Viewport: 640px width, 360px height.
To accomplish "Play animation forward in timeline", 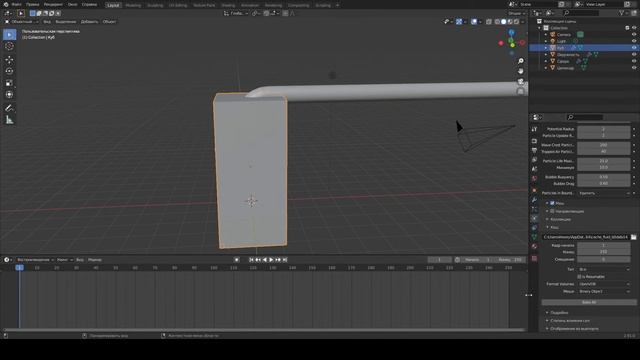I will [271, 260].
